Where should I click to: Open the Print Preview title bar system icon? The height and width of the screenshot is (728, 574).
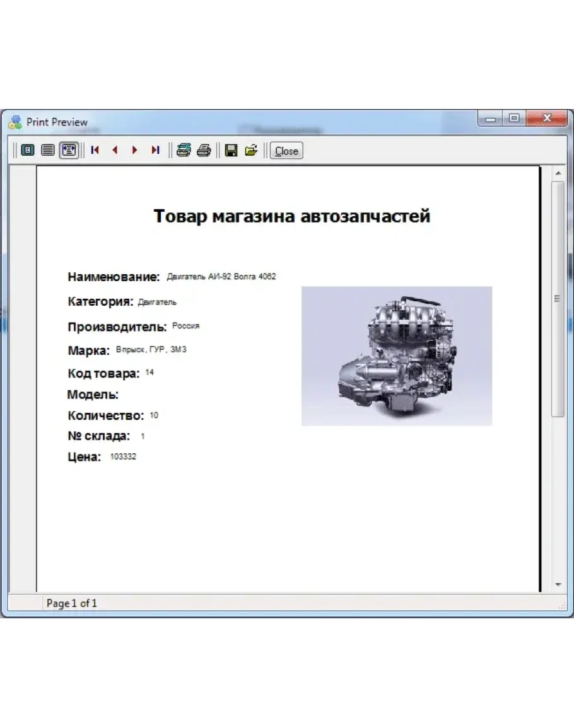15,122
